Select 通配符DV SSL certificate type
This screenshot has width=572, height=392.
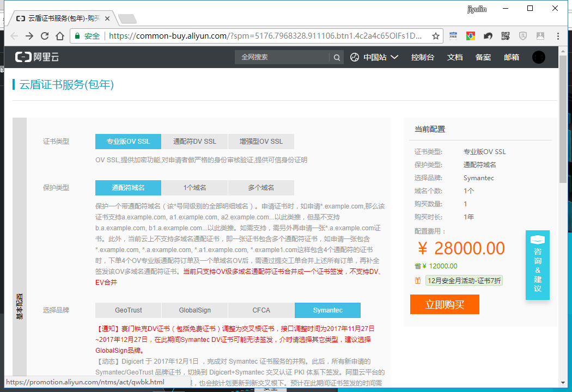[x=194, y=142]
